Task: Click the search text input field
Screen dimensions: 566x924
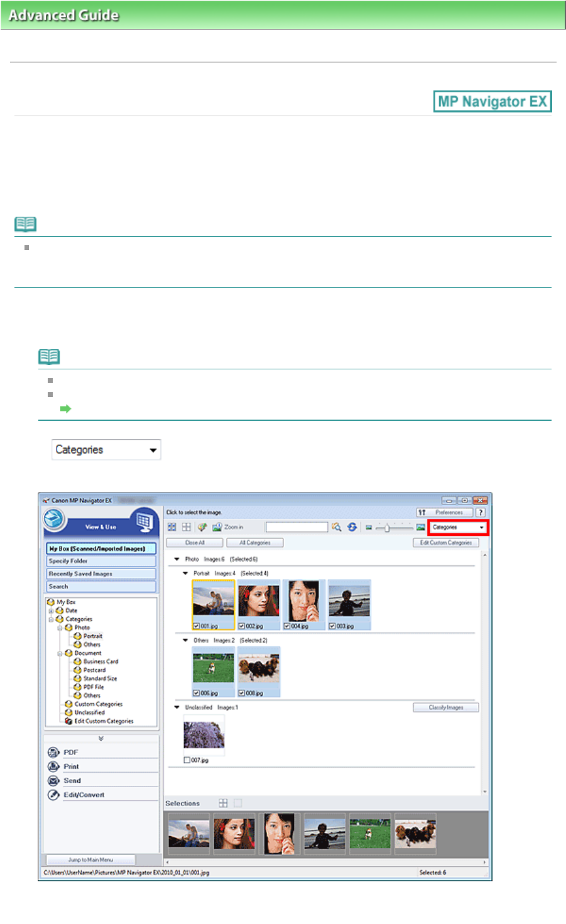Action: [x=297, y=527]
